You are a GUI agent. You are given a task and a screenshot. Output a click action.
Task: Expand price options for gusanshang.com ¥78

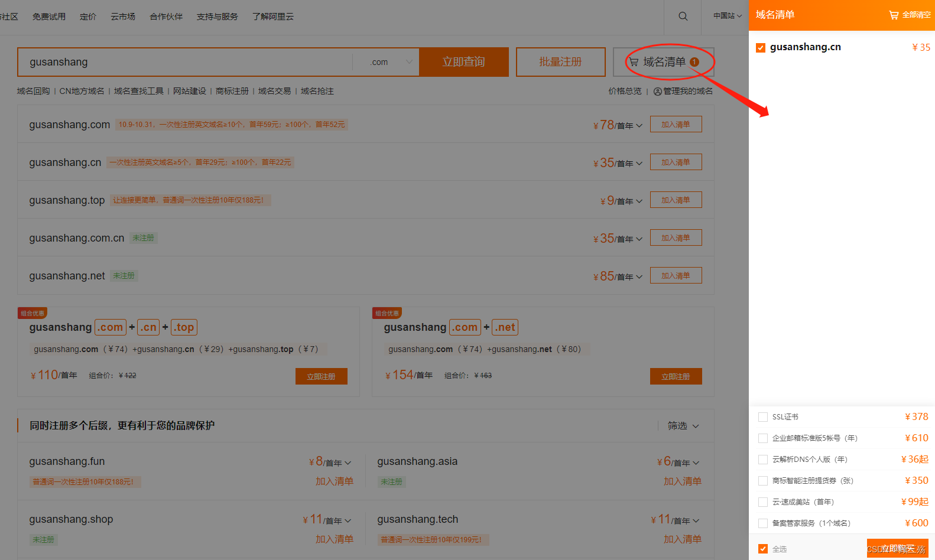(x=639, y=126)
